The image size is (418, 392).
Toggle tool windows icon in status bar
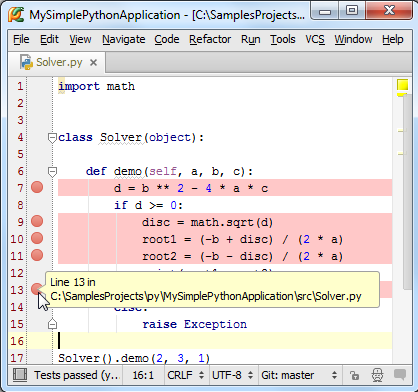pyautogui.click(x=20, y=375)
